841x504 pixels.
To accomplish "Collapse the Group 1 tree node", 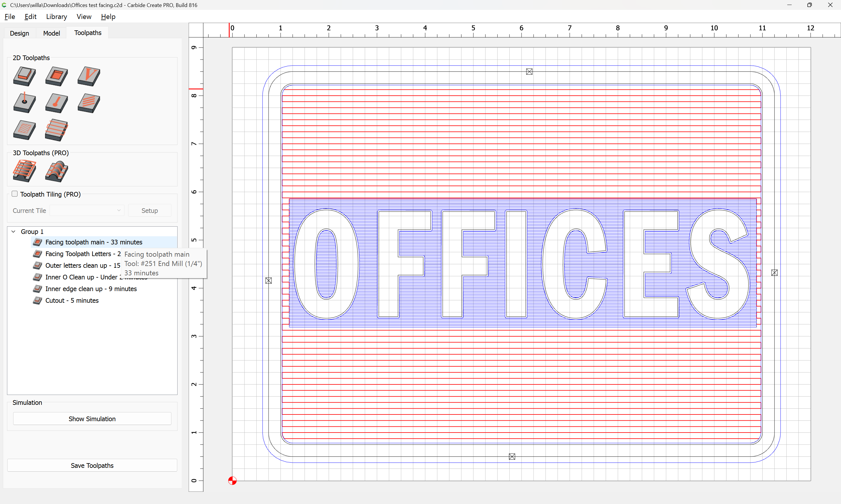I will pos(14,232).
